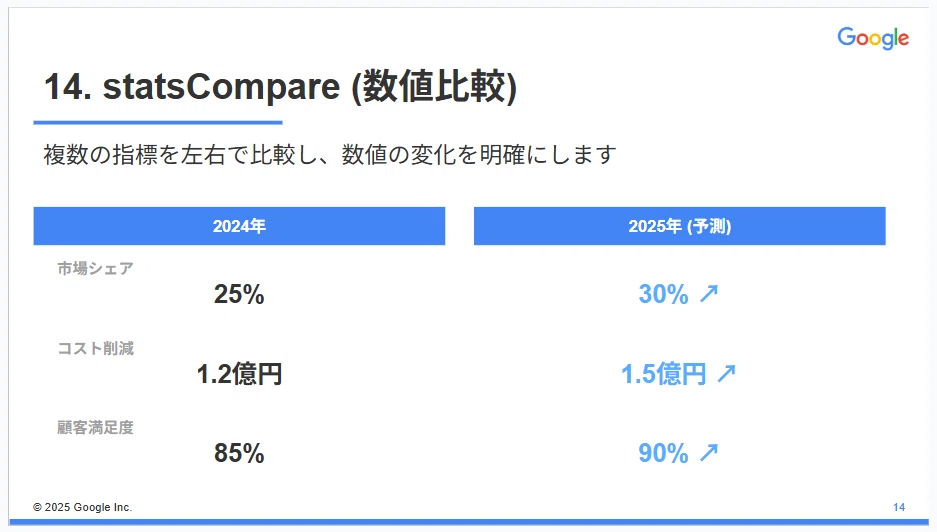Click the © 2025 Google Inc. footer
Screen dimensions: 937x532
coord(82,507)
